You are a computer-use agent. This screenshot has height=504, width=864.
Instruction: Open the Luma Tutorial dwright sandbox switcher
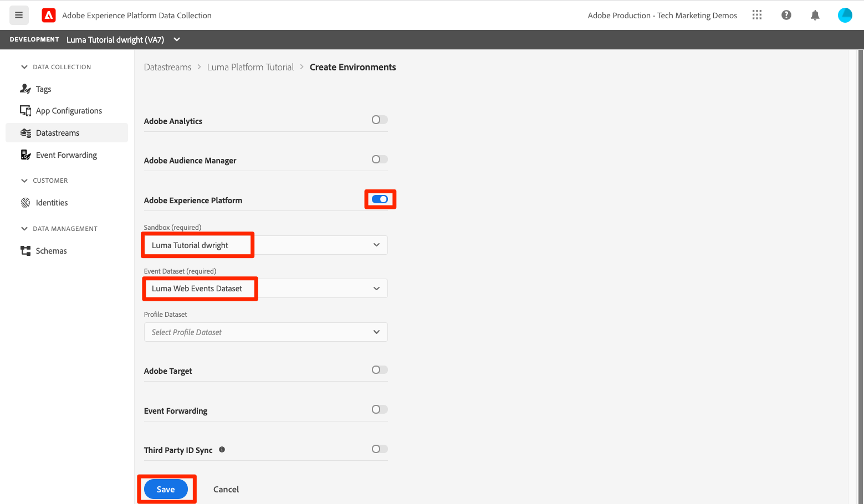pyautogui.click(x=123, y=40)
